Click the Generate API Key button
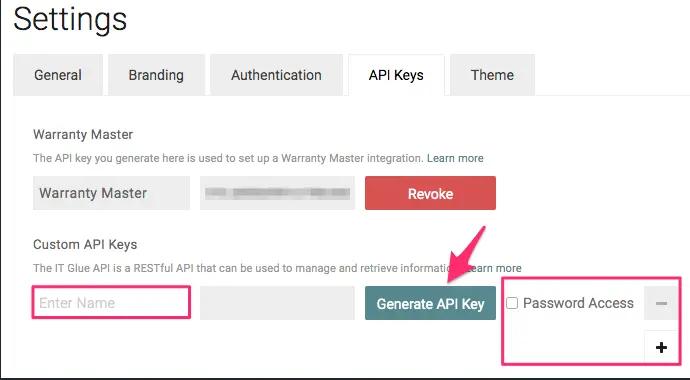690x380 pixels. point(430,303)
